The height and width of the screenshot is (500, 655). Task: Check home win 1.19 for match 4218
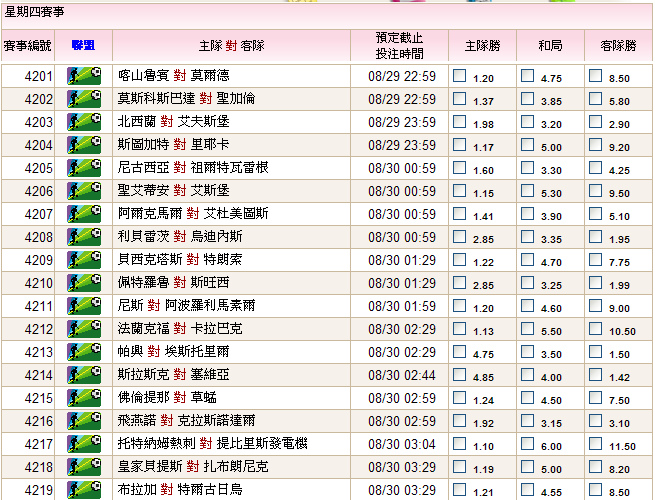point(460,466)
